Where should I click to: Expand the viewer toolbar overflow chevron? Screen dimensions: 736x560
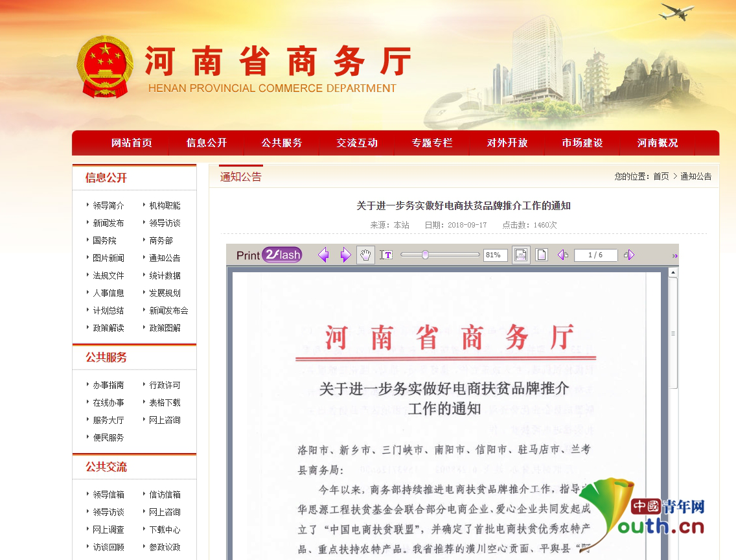(x=674, y=256)
